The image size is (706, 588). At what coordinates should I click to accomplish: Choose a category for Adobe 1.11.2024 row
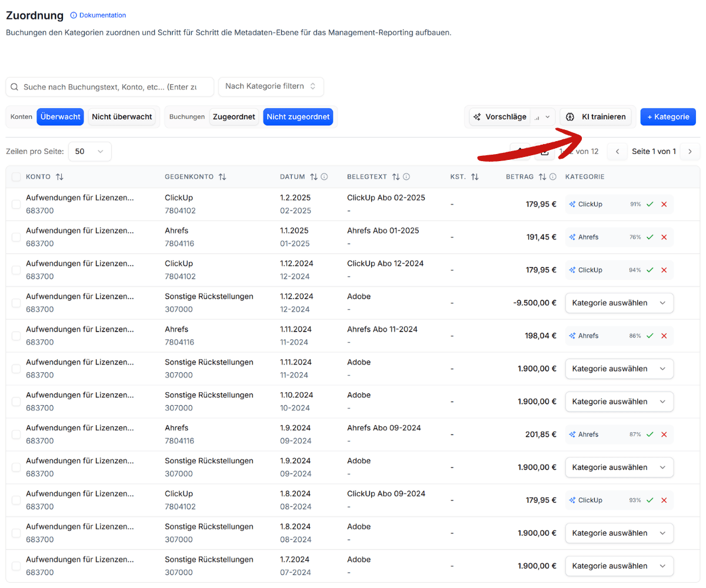point(619,369)
